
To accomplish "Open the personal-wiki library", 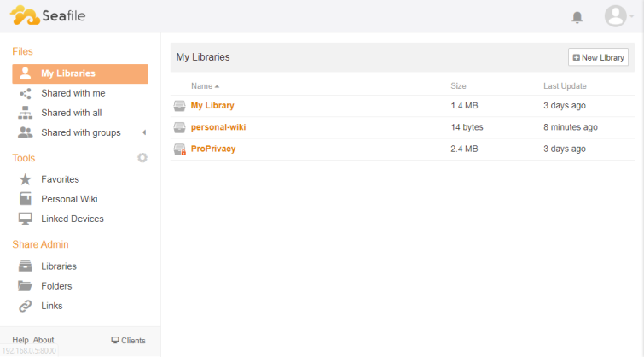I will click(x=218, y=127).
